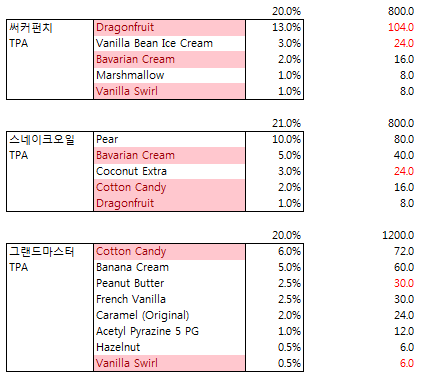Click the Peanut Butter ingredient cell
The image size is (427, 385).
(169, 283)
